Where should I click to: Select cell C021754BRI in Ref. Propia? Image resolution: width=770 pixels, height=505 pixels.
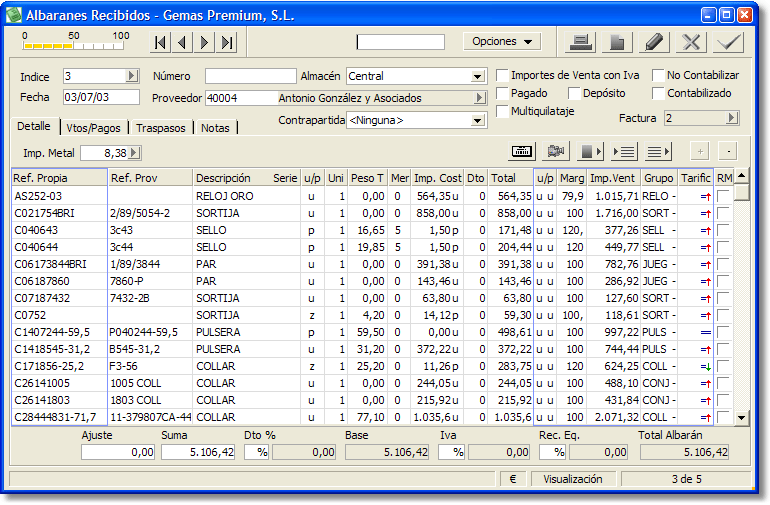(x=59, y=214)
